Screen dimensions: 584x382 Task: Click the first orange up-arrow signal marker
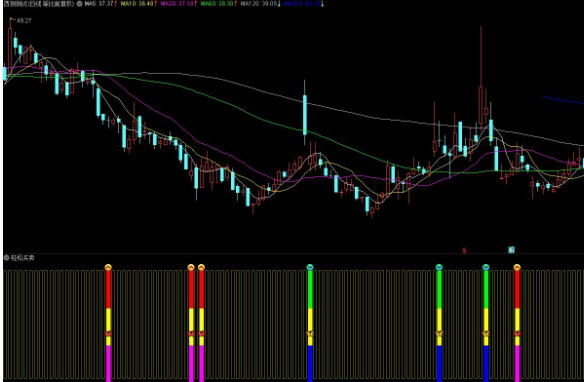108,267
